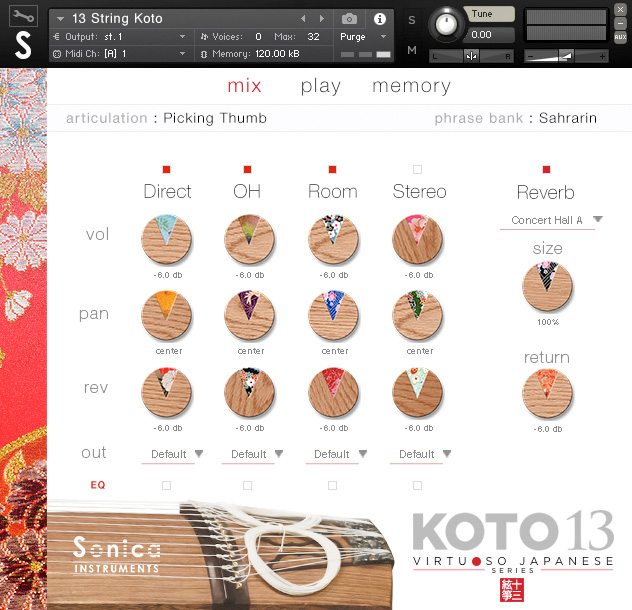Switch to the play tab
This screenshot has width=632, height=610.
[x=321, y=86]
